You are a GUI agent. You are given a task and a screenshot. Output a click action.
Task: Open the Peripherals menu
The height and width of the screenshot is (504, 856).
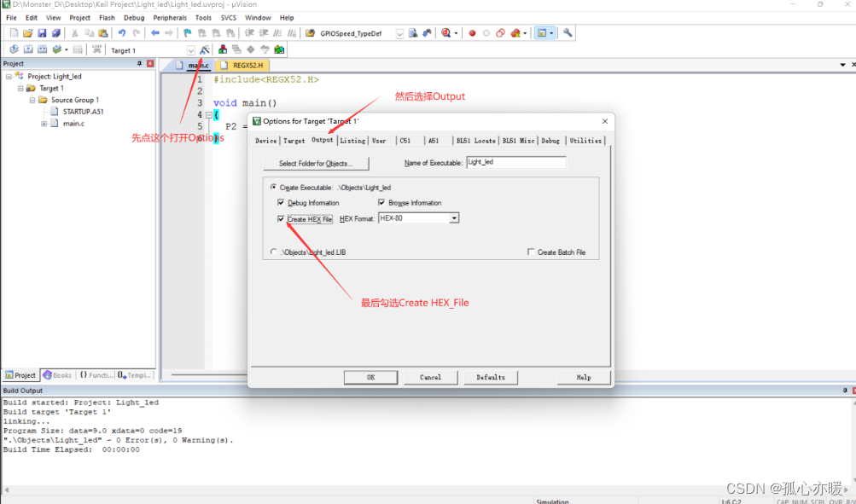170,18
